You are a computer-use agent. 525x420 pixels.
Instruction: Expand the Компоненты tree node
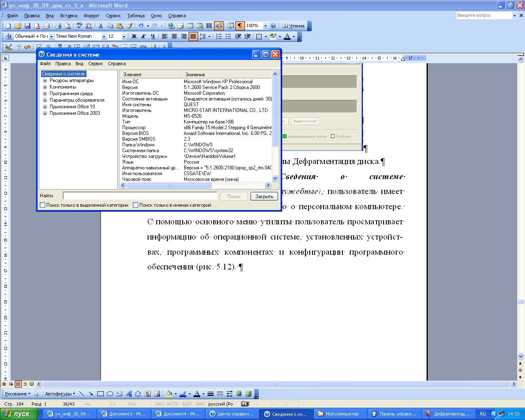[x=45, y=87]
